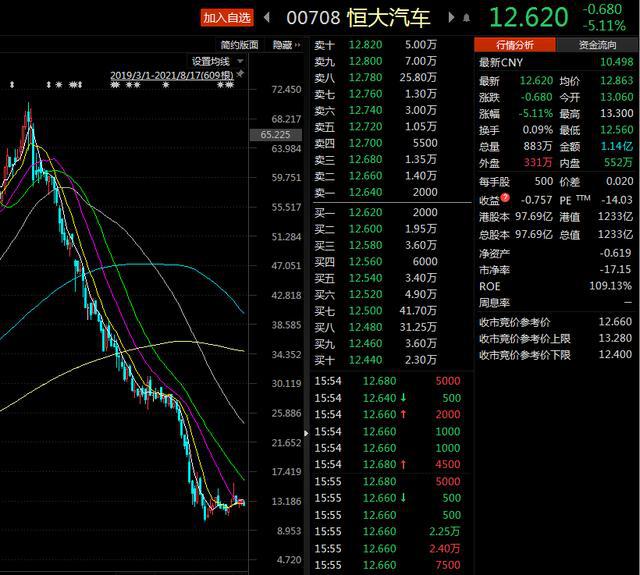Click the 卖十 ask price 12.820

pos(364,45)
